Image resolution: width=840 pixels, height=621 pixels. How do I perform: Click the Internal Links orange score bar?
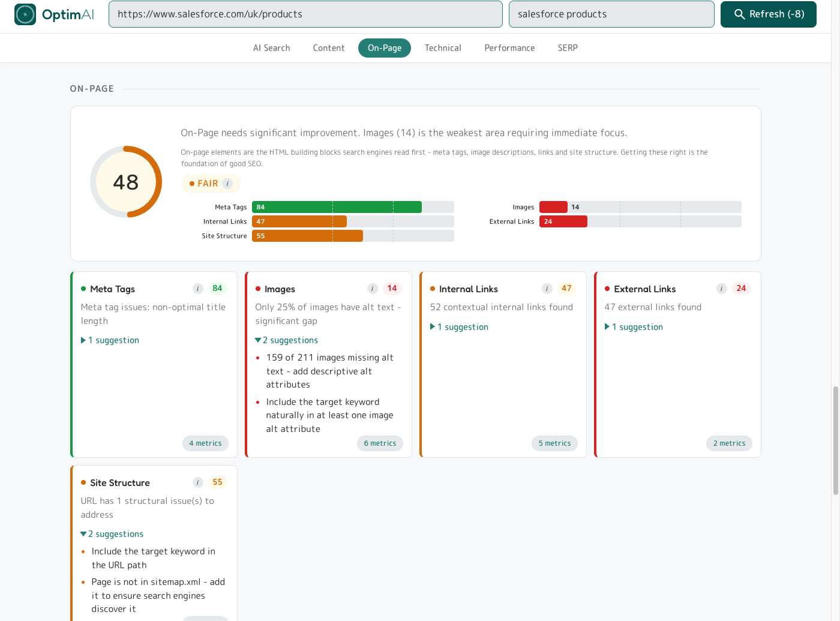[x=299, y=221]
